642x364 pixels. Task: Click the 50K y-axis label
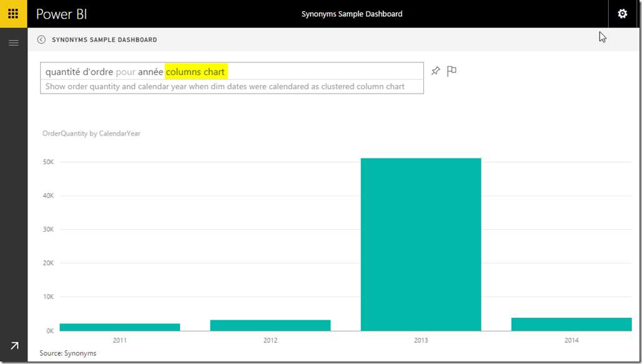(48, 162)
